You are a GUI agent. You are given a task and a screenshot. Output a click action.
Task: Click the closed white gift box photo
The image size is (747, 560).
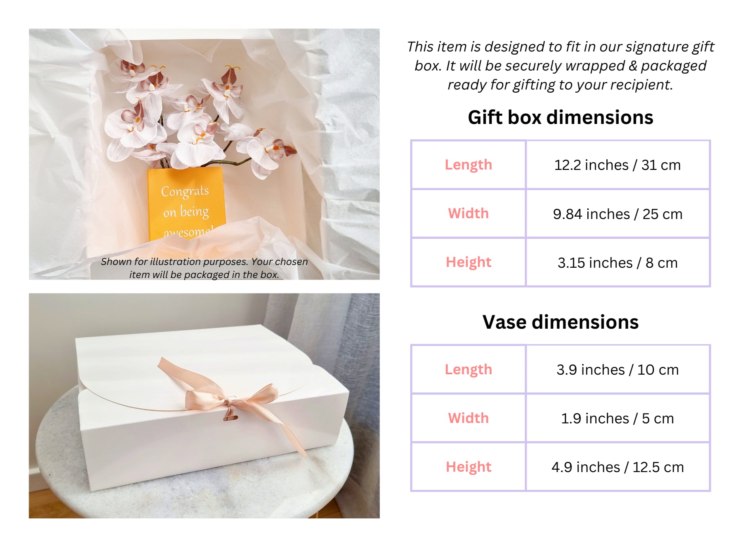click(x=204, y=406)
